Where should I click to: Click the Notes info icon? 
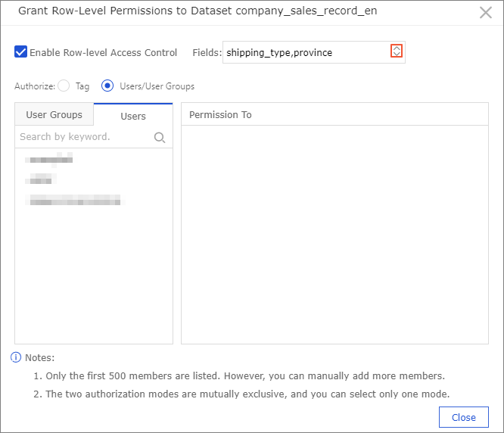[16, 357]
